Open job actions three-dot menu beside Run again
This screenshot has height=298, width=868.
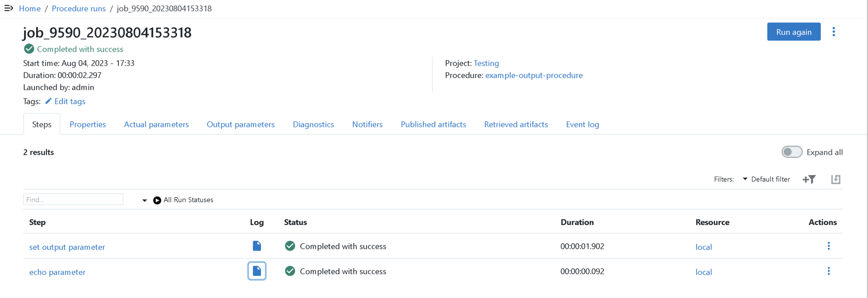pyautogui.click(x=833, y=32)
